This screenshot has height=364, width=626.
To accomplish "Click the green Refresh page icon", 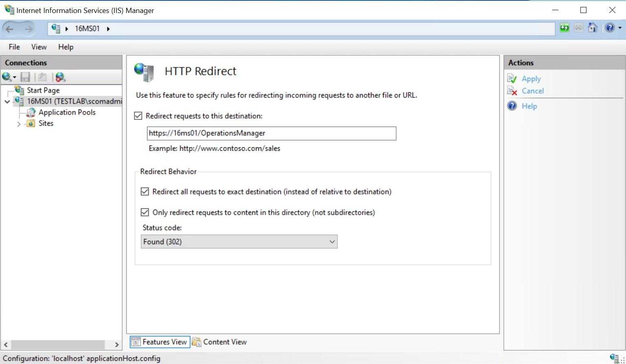I will (564, 28).
